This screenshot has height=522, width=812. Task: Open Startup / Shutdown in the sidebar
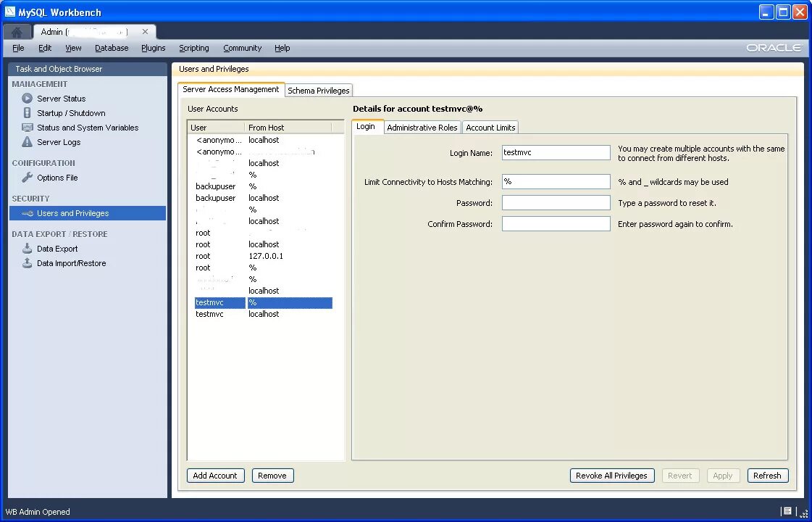pyautogui.click(x=71, y=113)
